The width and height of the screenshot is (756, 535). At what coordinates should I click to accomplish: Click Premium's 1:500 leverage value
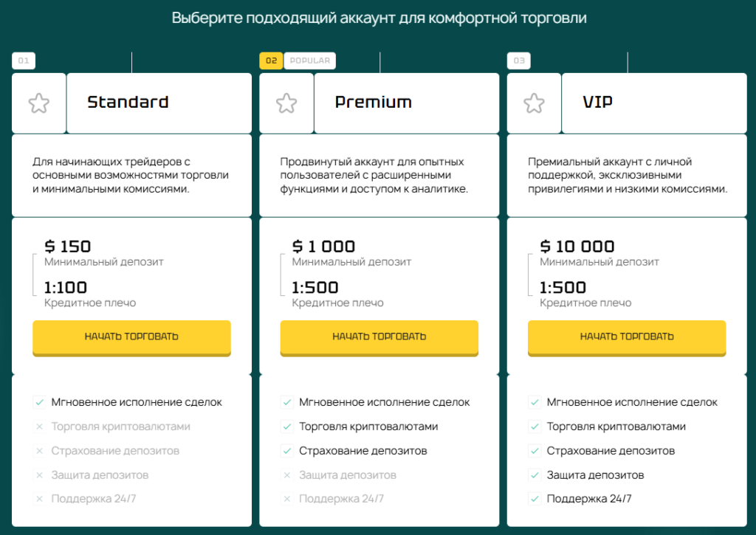click(315, 288)
